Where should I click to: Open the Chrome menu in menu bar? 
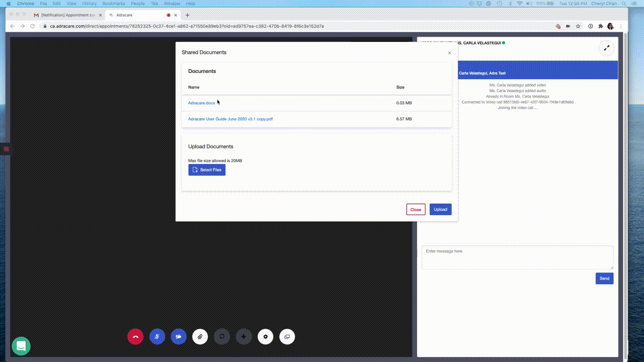(x=26, y=4)
